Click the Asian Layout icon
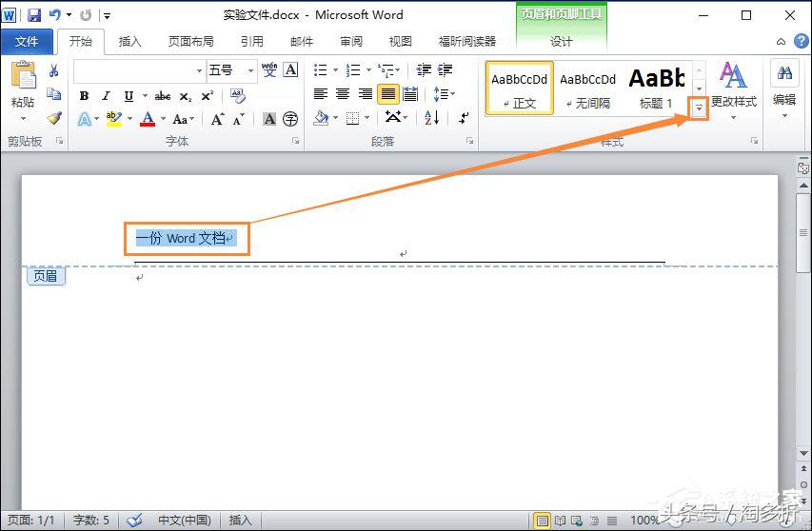The height and width of the screenshot is (531, 812). (x=392, y=118)
